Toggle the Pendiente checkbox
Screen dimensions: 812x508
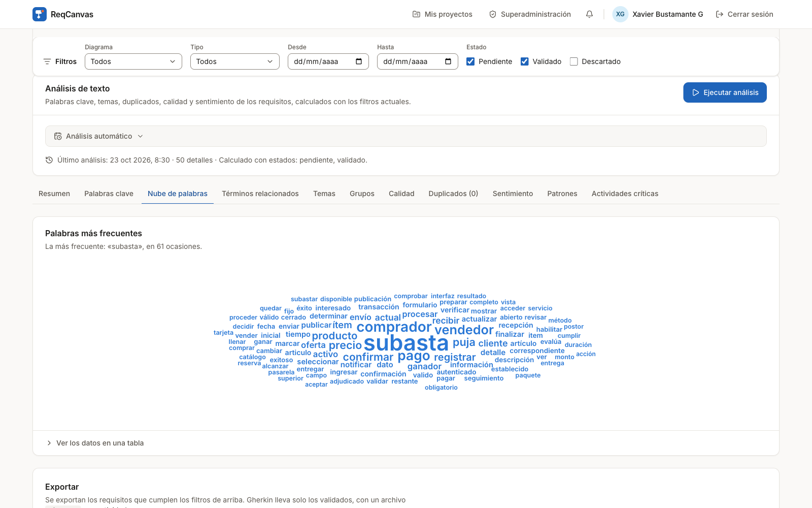(470, 61)
